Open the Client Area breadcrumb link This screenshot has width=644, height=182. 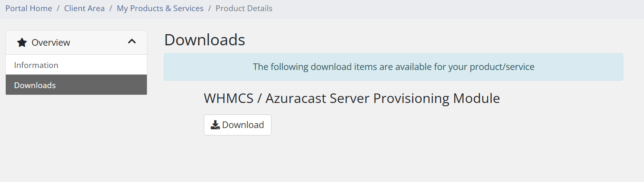[x=84, y=8]
